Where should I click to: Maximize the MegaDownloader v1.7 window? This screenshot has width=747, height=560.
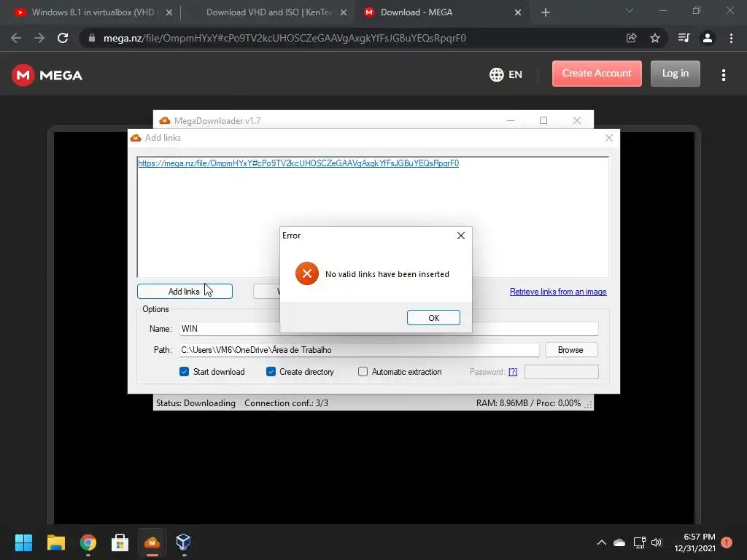pyautogui.click(x=543, y=120)
